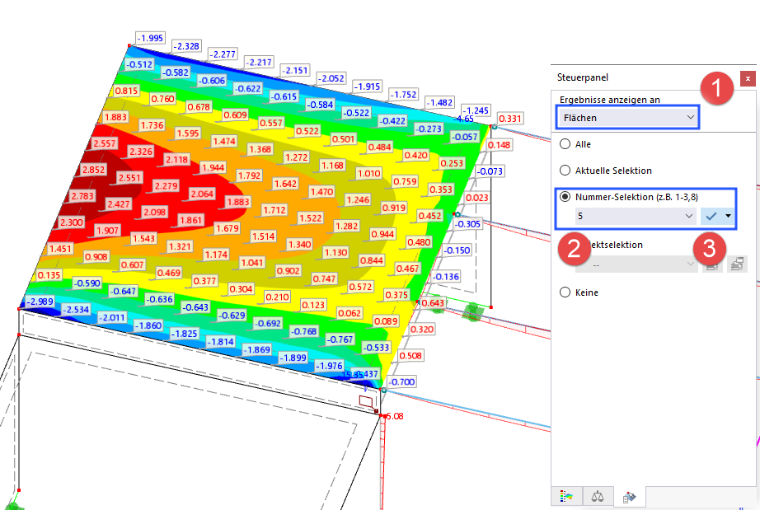Viewport: 760px width, 510px height.
Task: Click the maximum value 2.852
Action: click(94, 170)
